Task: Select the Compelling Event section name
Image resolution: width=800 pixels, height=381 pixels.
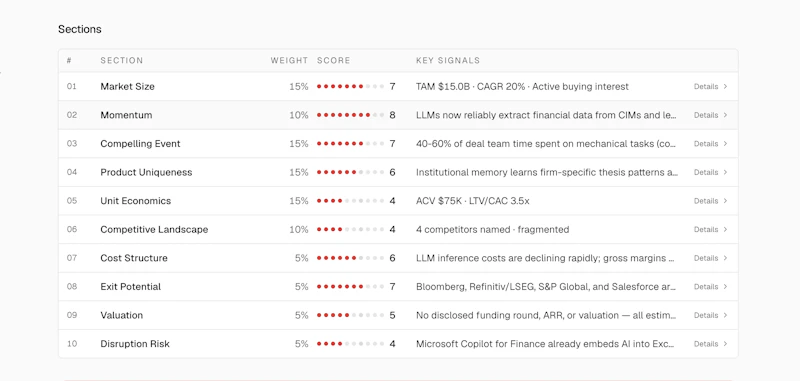Action: coord(140,144)
